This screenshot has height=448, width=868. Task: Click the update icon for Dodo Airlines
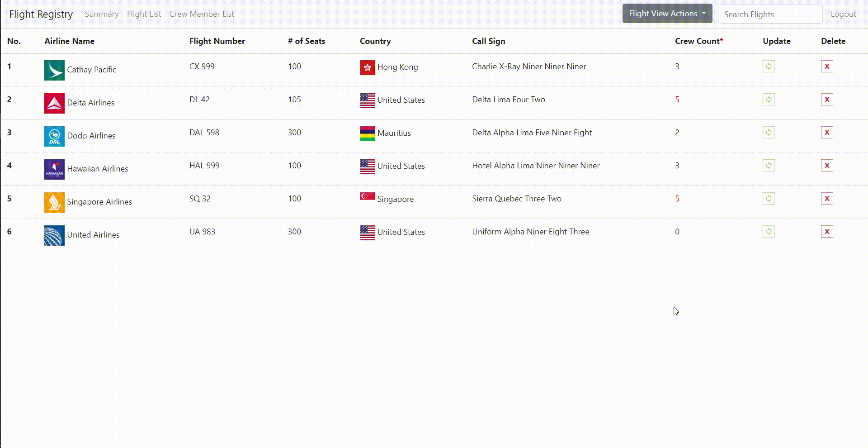(769, 132)
